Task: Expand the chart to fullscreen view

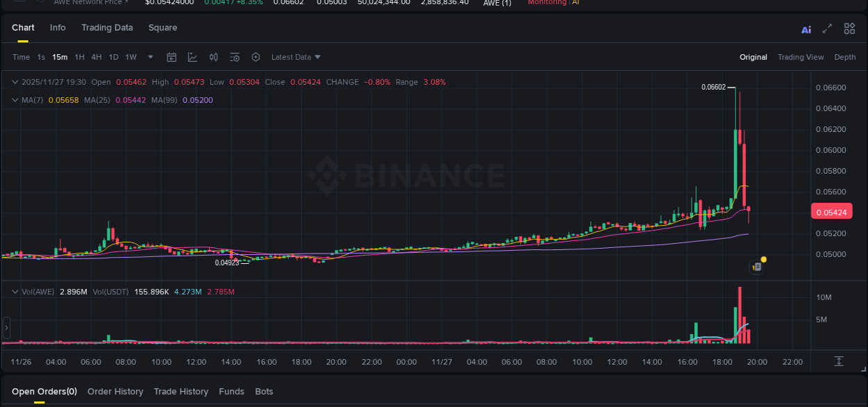Action: click(827, 29)
